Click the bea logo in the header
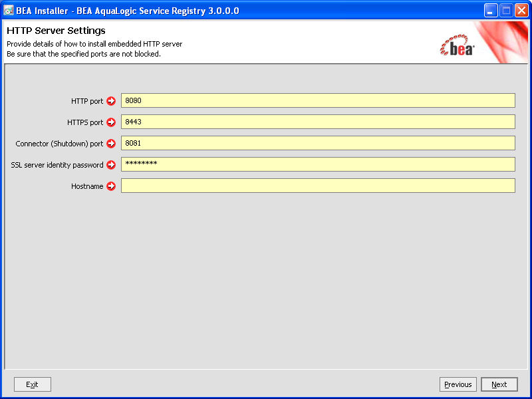This screenshot has width=532, height=399. tap(457, 45)
